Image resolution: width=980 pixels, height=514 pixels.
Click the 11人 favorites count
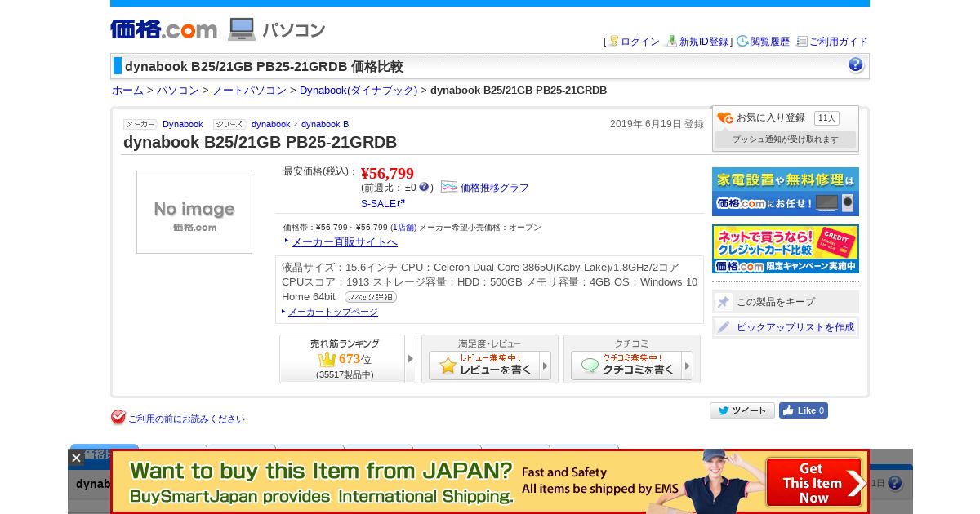click(x=826, y=118)
